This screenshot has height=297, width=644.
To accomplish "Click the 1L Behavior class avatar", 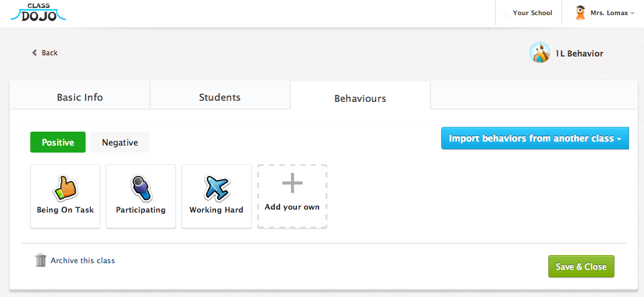I will click(x=540, y=53).
